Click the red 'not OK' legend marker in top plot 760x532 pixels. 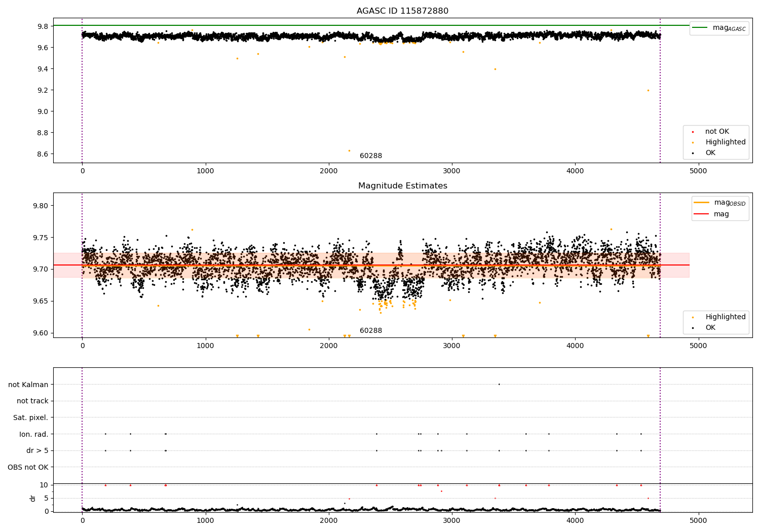pos(693,132)
